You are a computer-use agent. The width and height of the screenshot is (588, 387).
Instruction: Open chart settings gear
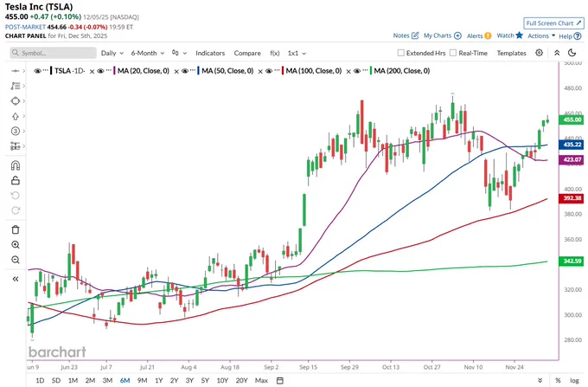tap(539, 53)
